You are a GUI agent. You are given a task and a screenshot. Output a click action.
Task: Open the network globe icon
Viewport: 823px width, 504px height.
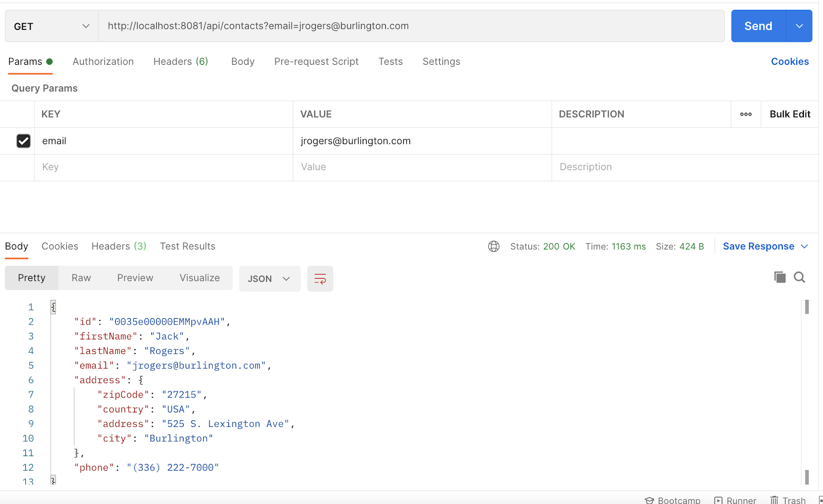pos(494,246)
